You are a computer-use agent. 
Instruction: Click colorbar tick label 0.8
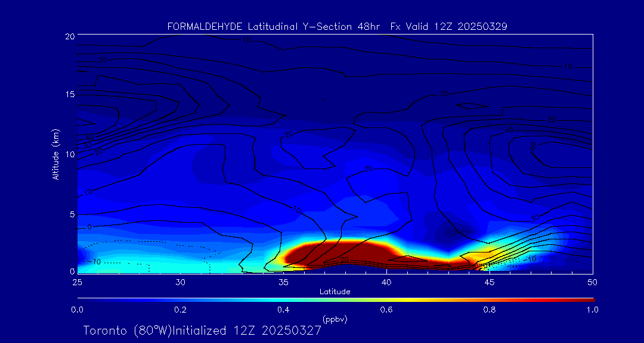(490, 310)
